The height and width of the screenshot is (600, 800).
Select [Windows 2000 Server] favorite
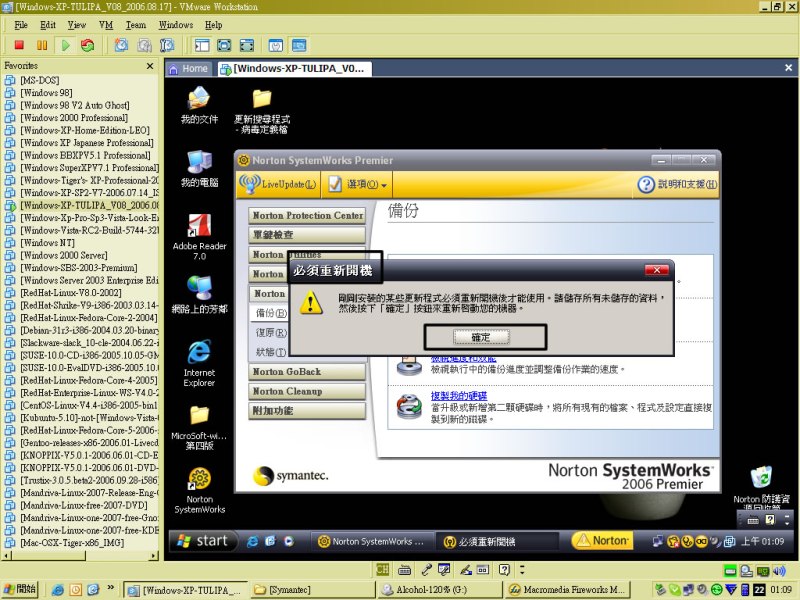[64, 255]
